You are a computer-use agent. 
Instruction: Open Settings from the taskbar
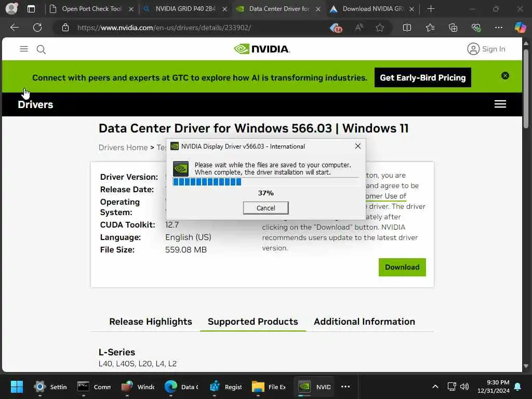pos(50,387)
